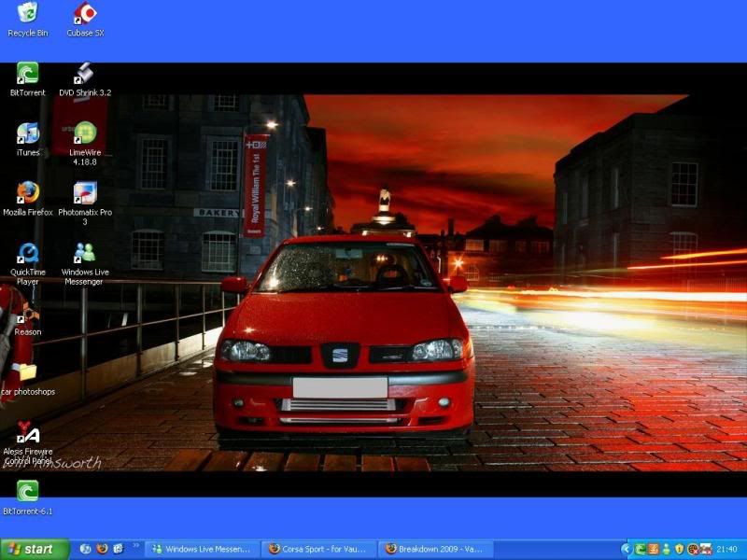Open the Recycle Bin desktop icon
The image size is (747, 560).
28,13
